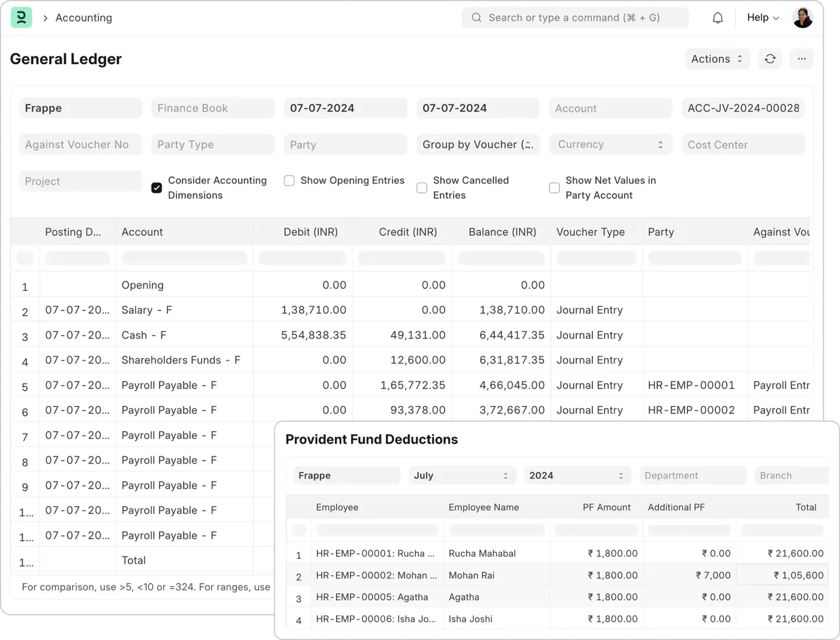Click the Against Voucher No field
The height and width of the screenshot is (640, 840).
click(80, 145)
